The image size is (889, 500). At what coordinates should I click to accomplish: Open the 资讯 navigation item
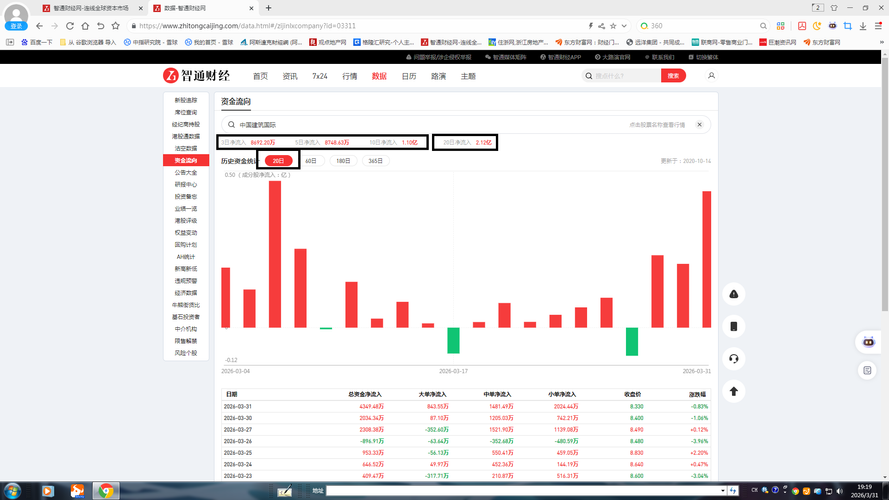[x=290, y=76]
